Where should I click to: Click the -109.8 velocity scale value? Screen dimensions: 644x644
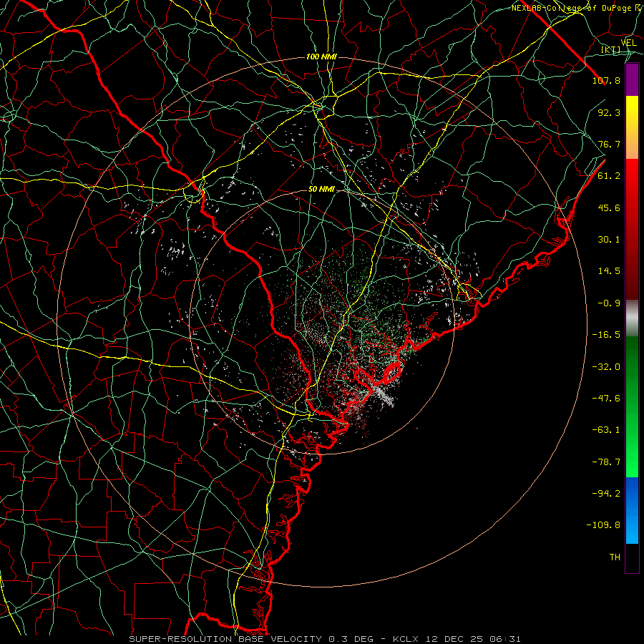tap(604, 525)
